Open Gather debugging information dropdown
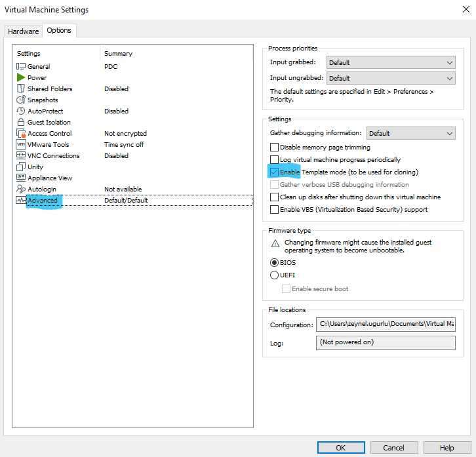The height and width of the screenshot is (457, 476). click(410, 133)
